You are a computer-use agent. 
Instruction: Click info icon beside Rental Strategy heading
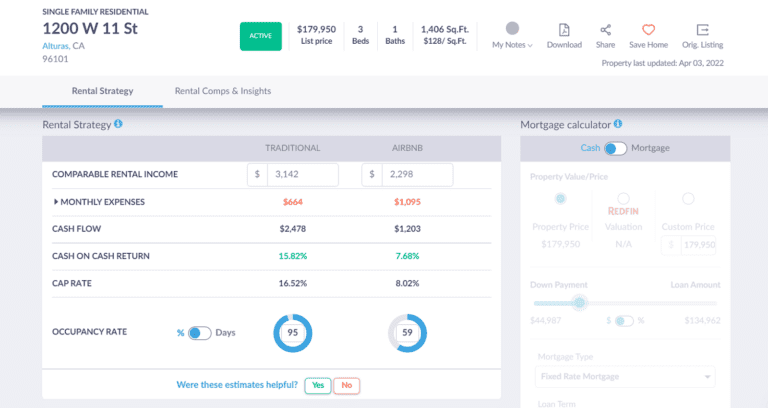(x=118, y=124)
